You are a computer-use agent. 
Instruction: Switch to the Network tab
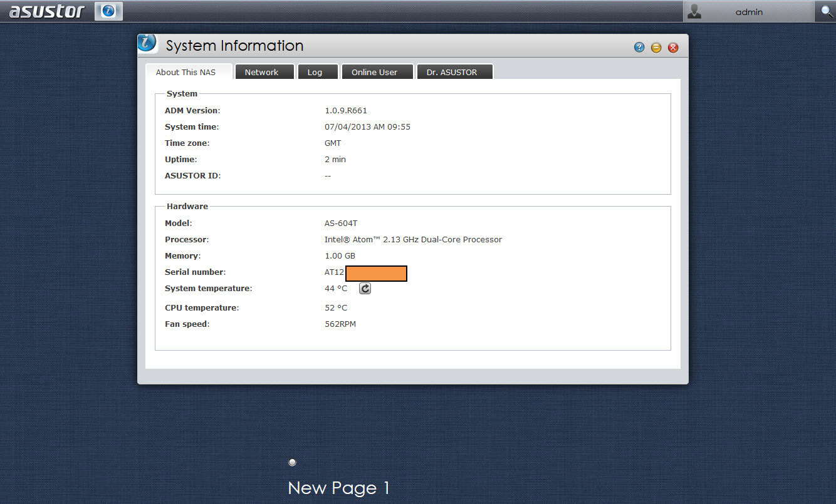[264, 72]
